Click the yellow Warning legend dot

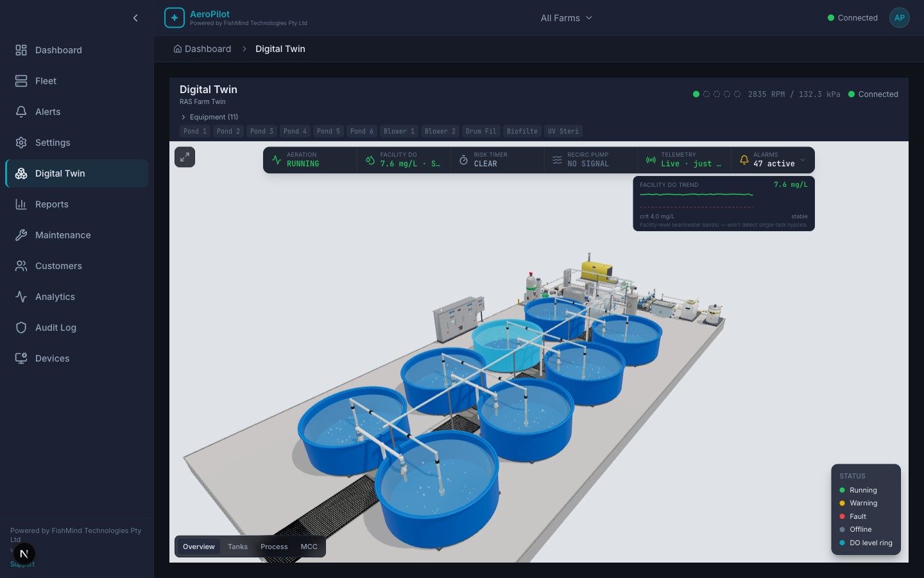(x=843, y=503)
